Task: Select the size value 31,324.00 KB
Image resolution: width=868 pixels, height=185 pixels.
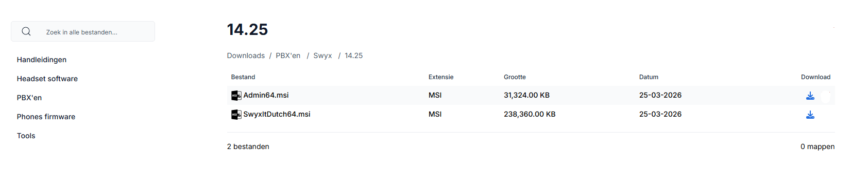Action: pyautogui.click(x=526, y=95)
